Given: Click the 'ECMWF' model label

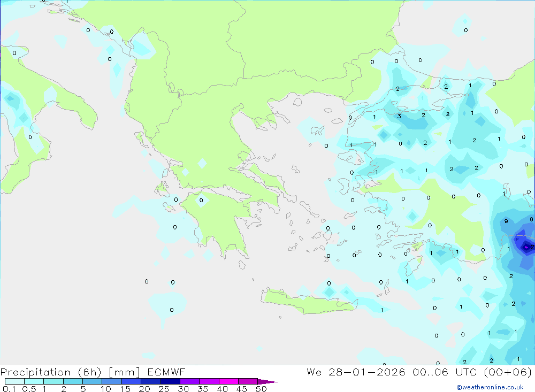Looking at the screenshot, I should [166, 372].
